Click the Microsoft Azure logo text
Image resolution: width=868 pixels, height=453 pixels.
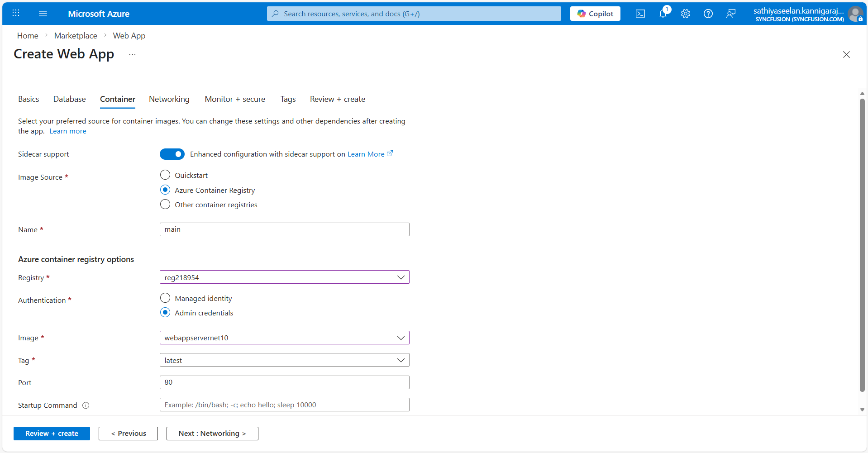click(99, 14)
